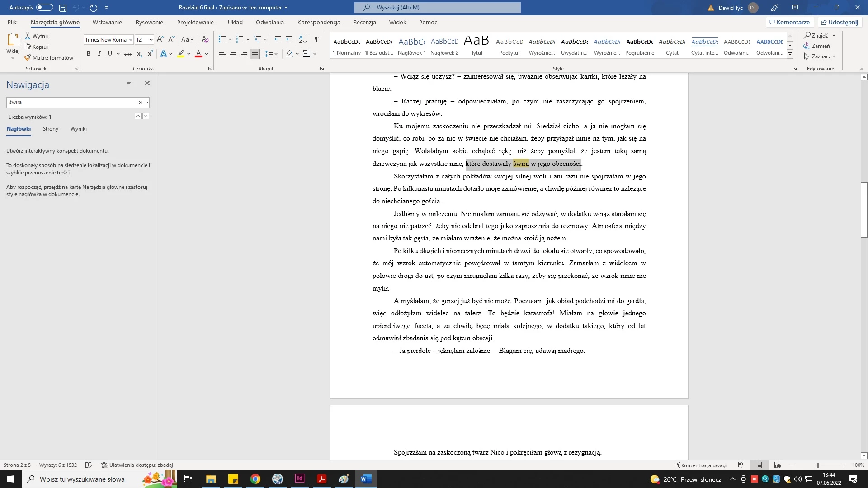Expand the styles gallery more arrow
The width and height of the screenshot is (868, 488).
[790, 55]
